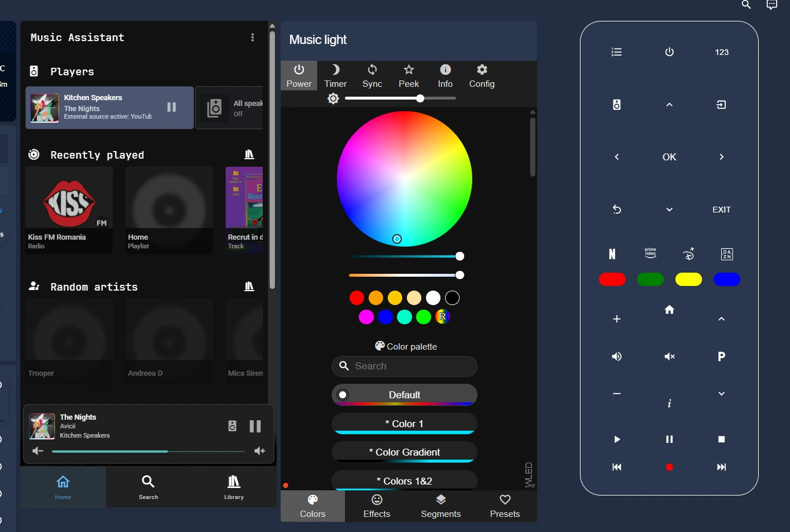Pick a color on the color wheel
This screenshot has width=790, height=532.
405,179
